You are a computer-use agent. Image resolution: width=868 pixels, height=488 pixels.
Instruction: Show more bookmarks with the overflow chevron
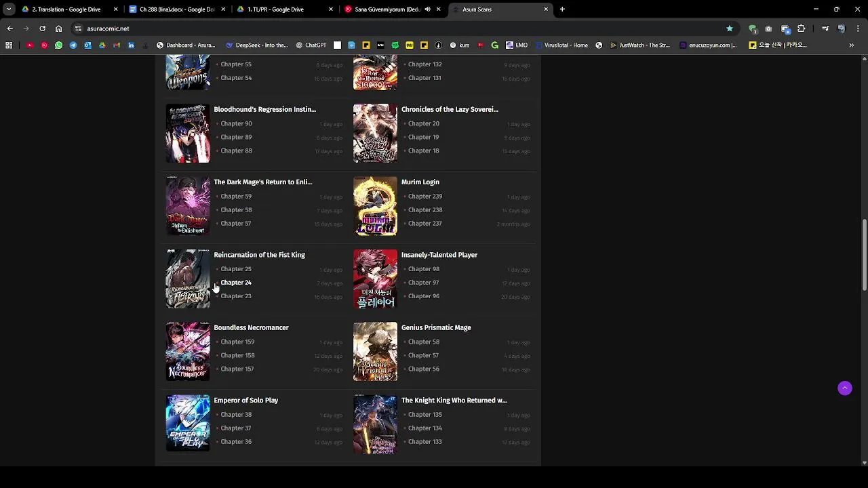[x=852, y=45]
